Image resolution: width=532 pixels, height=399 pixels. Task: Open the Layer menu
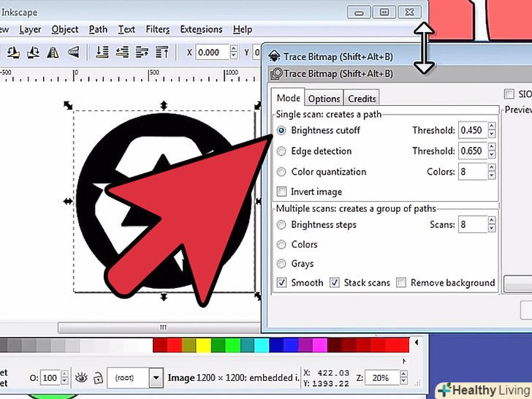click(30, 29)
